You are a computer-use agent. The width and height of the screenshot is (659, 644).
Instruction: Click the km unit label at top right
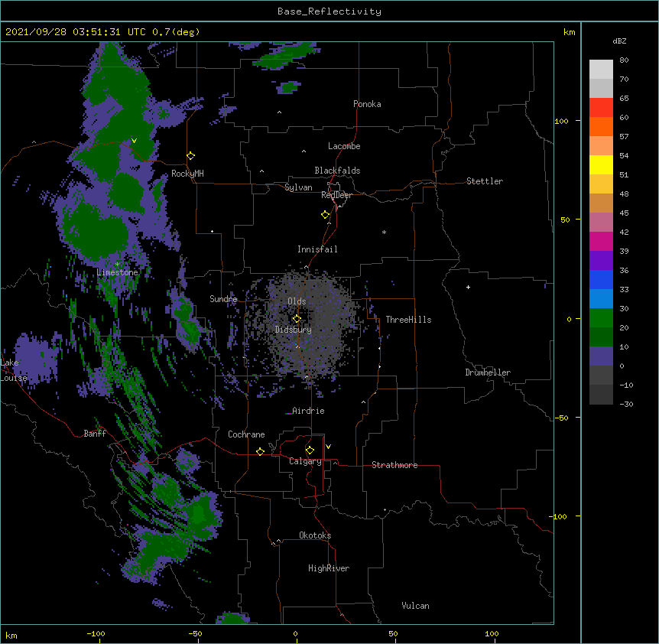[x=570, y=32]
